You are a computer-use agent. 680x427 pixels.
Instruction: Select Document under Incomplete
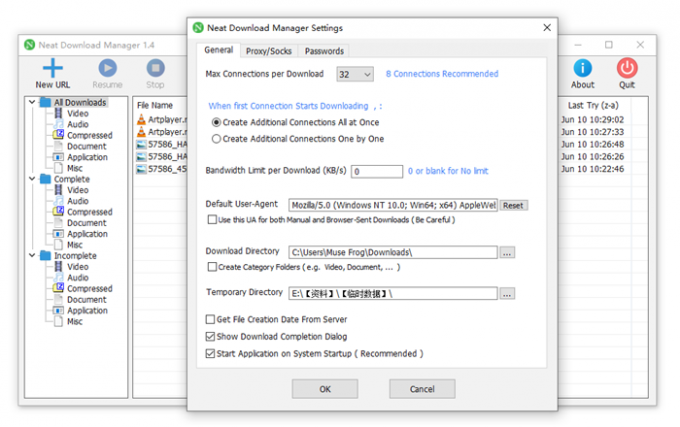click(86, 300)
